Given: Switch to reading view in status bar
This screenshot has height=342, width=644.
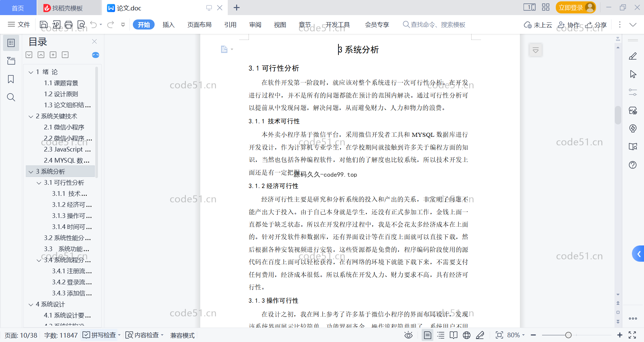Looking at the screenshot, I should coord(453,335).
